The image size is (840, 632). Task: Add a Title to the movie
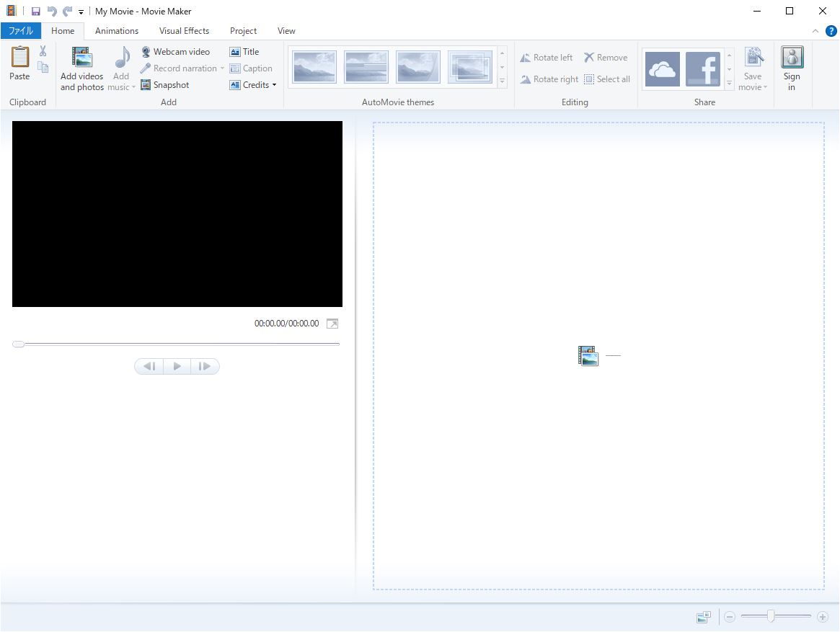pos(244,51)
